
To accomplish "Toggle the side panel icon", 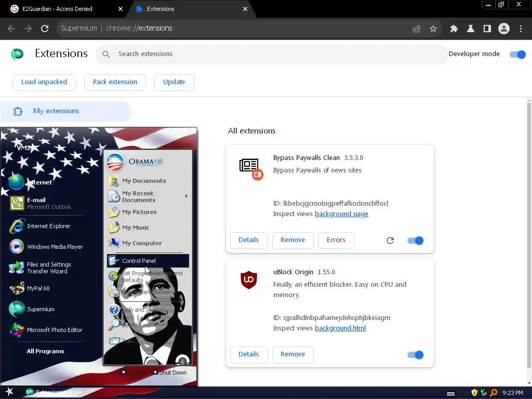I will coord(487,29).
